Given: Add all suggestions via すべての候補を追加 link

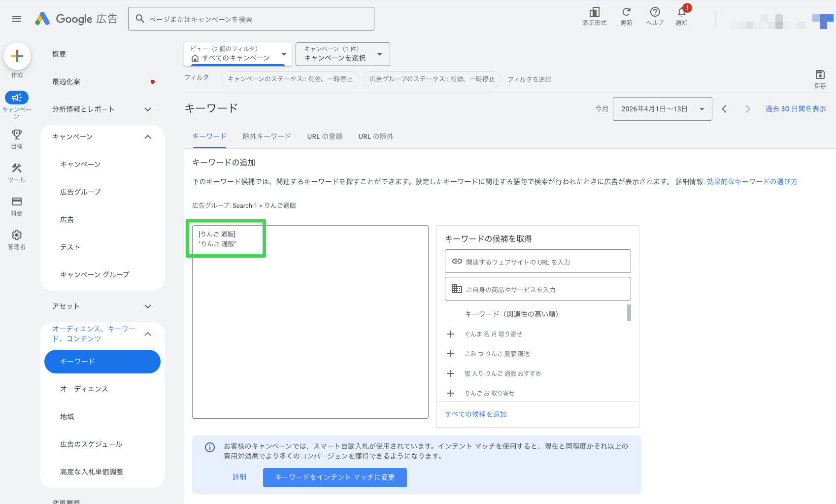Looking at the screenshot, I should pyautogui.click(x=476, y=414).
